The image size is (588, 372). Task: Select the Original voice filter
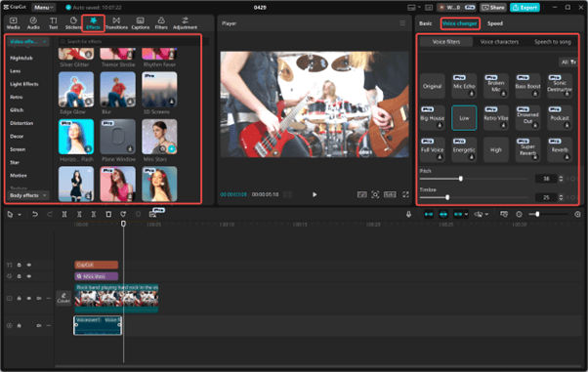pyautogui.click(x=433, y=86)
